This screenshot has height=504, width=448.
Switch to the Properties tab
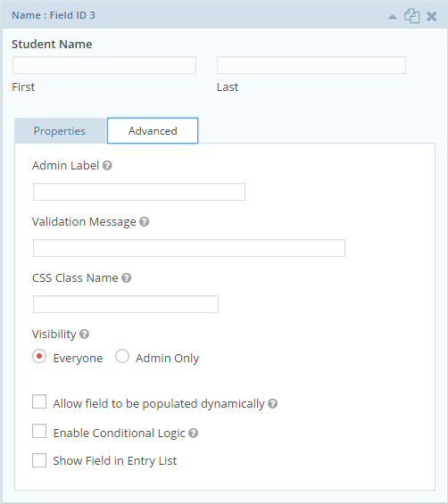pyautogui.click(x=60, y=131)
